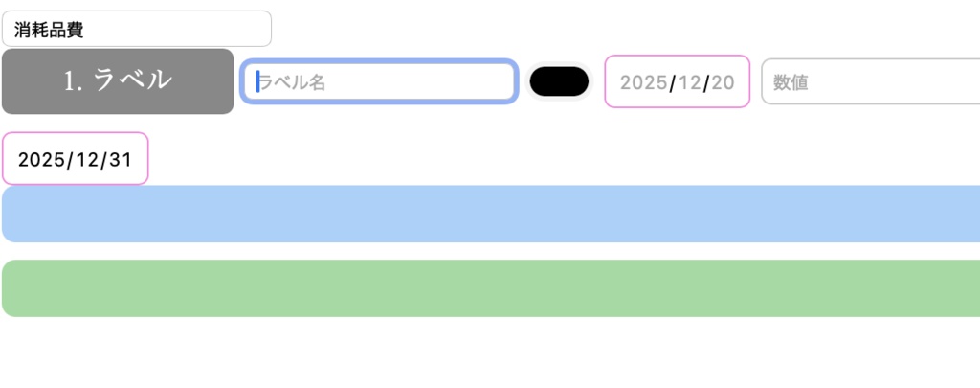Viewport: 980px width, 388px height.
Task: Select the month in the 2025/12/20 date
Action: tap(689, 82)
